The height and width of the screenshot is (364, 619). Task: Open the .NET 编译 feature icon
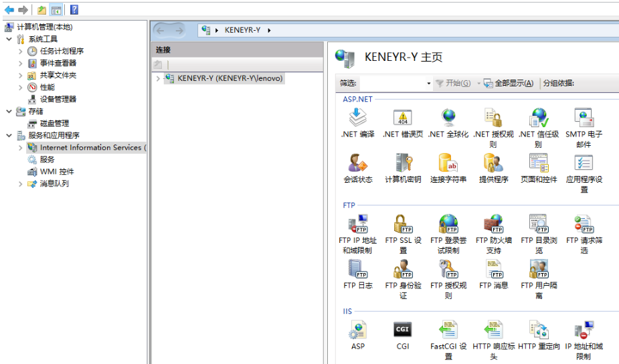358,118
